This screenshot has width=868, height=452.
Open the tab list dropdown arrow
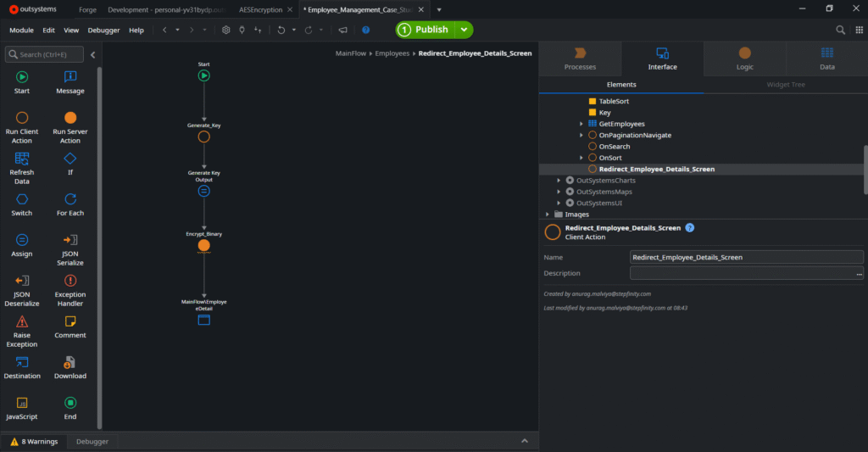point(439,9)
